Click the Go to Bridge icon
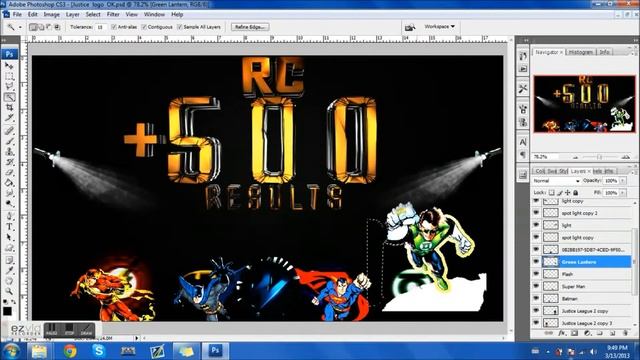The image size is (640, 360). pyautogui.click(x=410, y=27)
